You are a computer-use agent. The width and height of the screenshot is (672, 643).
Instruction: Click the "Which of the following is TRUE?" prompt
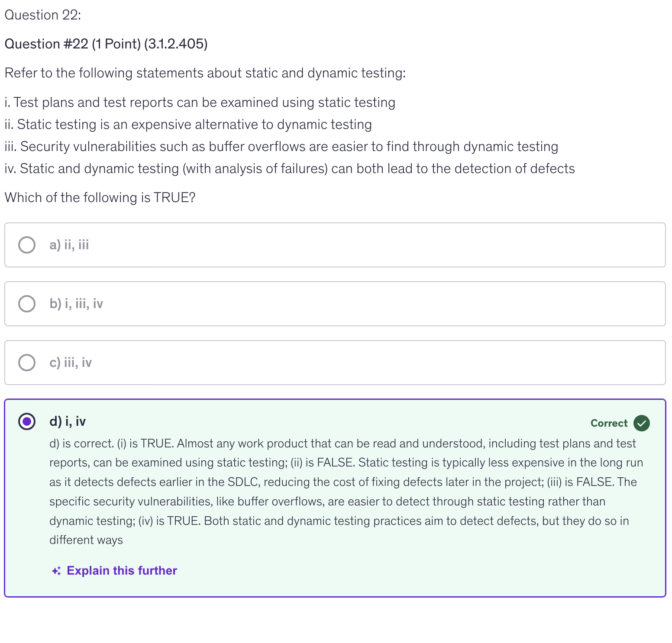(x=100, y=198)
